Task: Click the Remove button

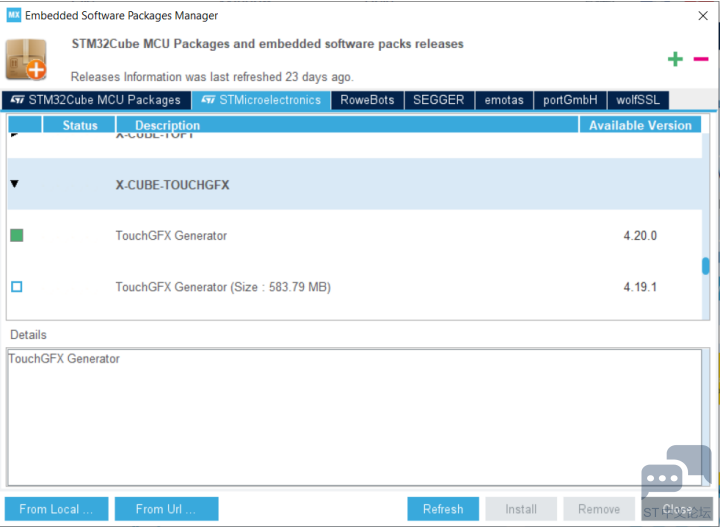Action: coord(599,509)
